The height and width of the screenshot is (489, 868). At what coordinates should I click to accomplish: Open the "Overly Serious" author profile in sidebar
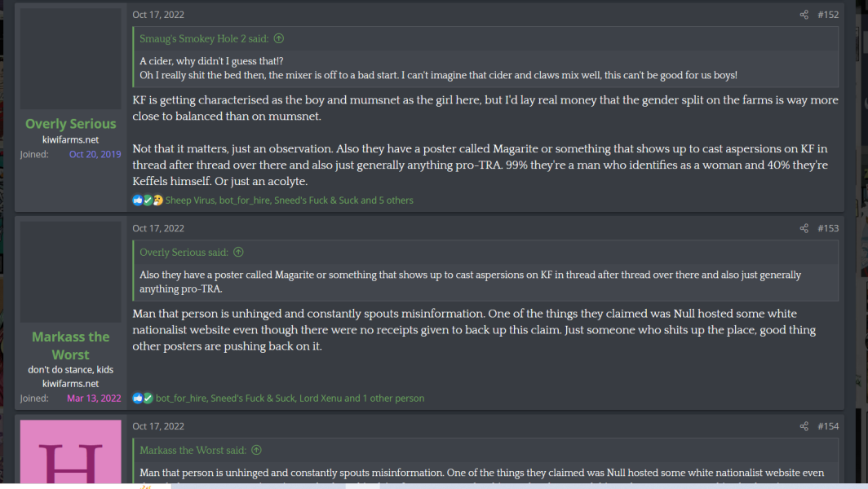71,124
